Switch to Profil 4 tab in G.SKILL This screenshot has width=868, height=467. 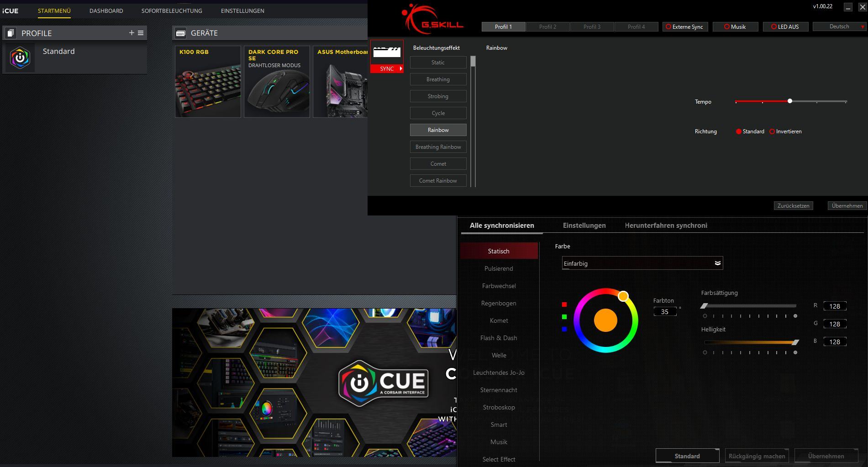[636, 27]
